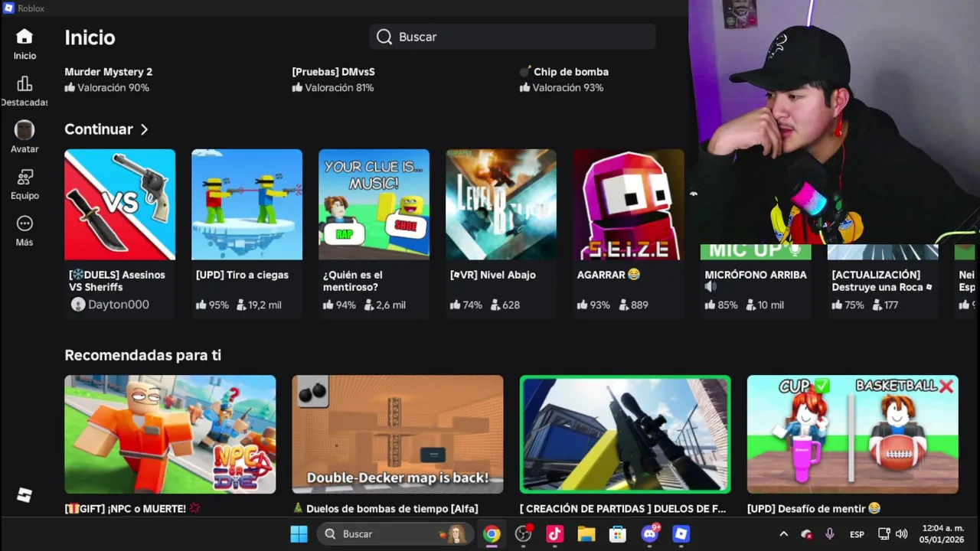The width and height of the screenshot is (980, 551).
Task: Click the [Pruebas] DMvsS title
Action: [x=333, y=72]
